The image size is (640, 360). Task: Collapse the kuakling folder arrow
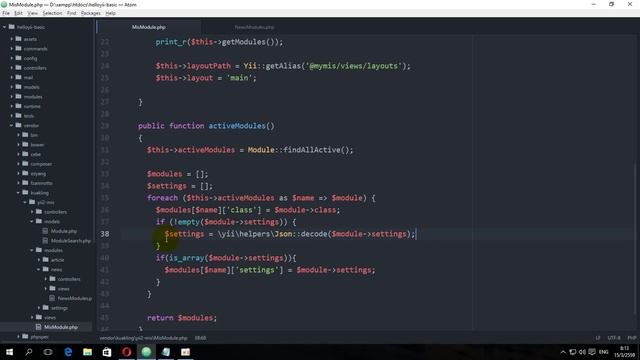[x=18, y=192]
